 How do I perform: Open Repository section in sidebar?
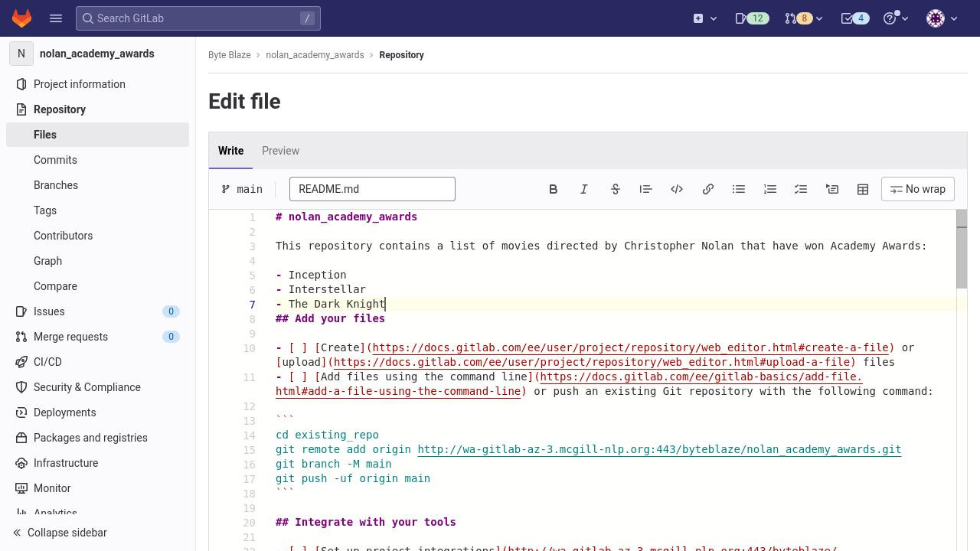[x=97, y=109]
